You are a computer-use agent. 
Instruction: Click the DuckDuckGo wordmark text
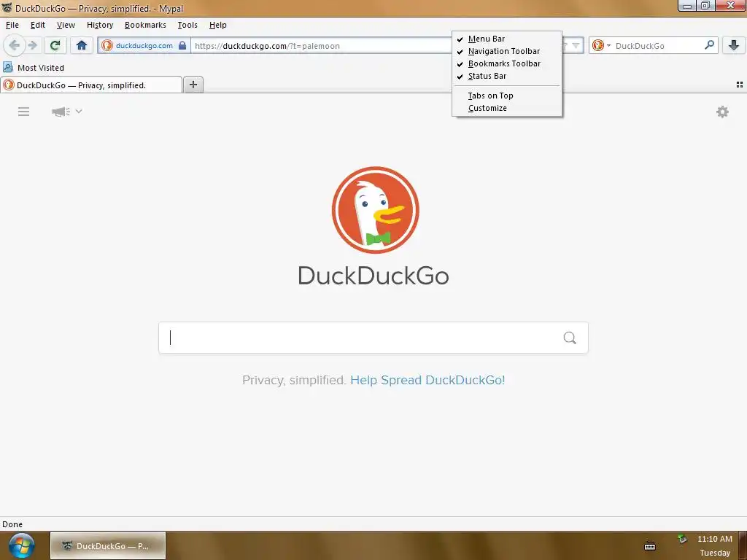click(x=373, y=275)
